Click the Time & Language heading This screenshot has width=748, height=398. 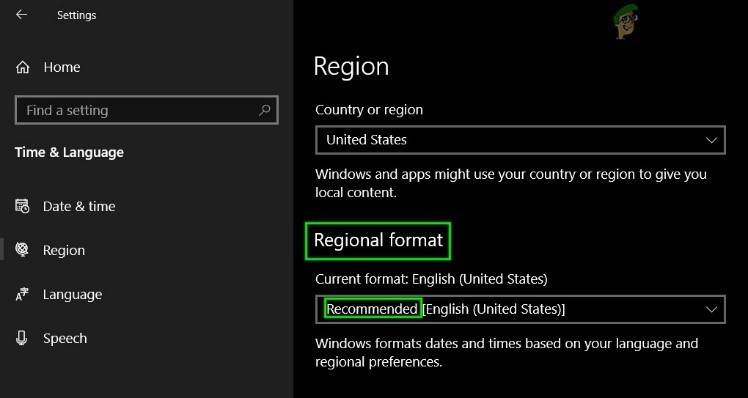click(x=69, y=152)
